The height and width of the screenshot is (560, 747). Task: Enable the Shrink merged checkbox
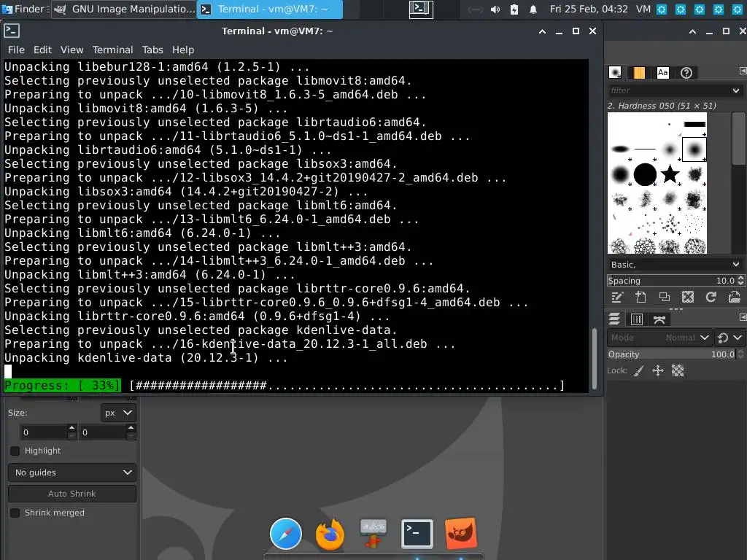click(15, 513)
